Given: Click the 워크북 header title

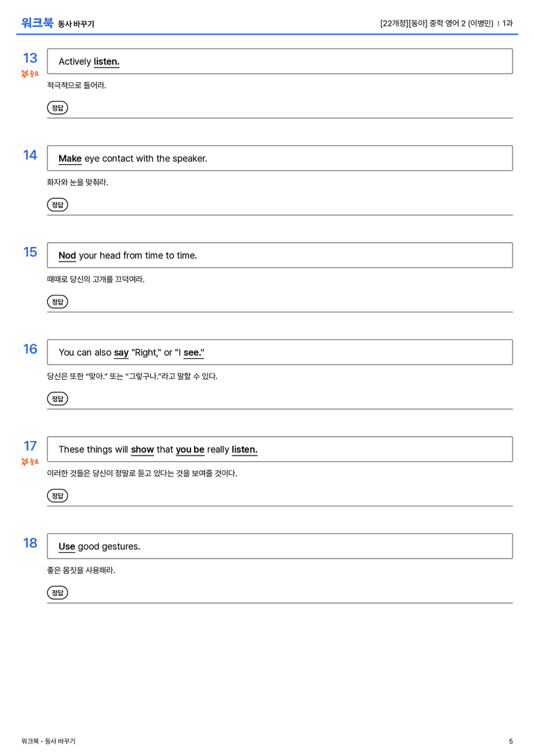Looking at the screenshot, I should (x=37, y=23).
